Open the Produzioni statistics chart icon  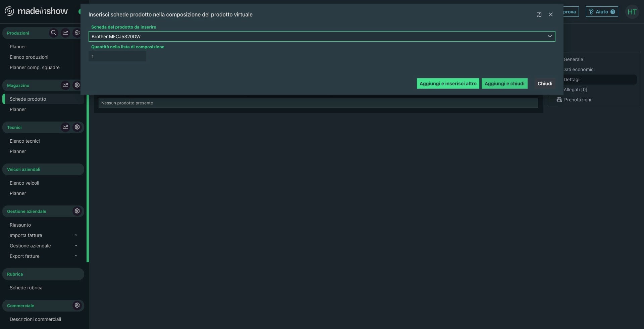[x=65, y=33]
